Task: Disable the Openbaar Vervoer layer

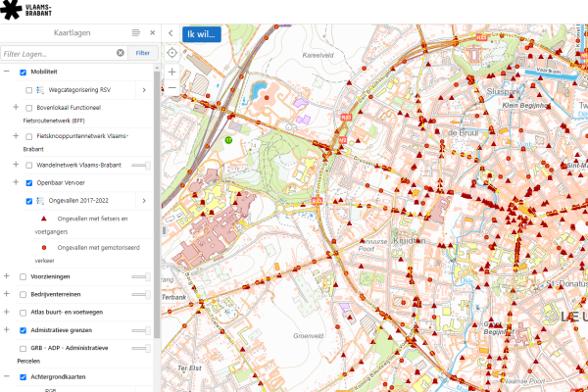Action: [28, 182]
